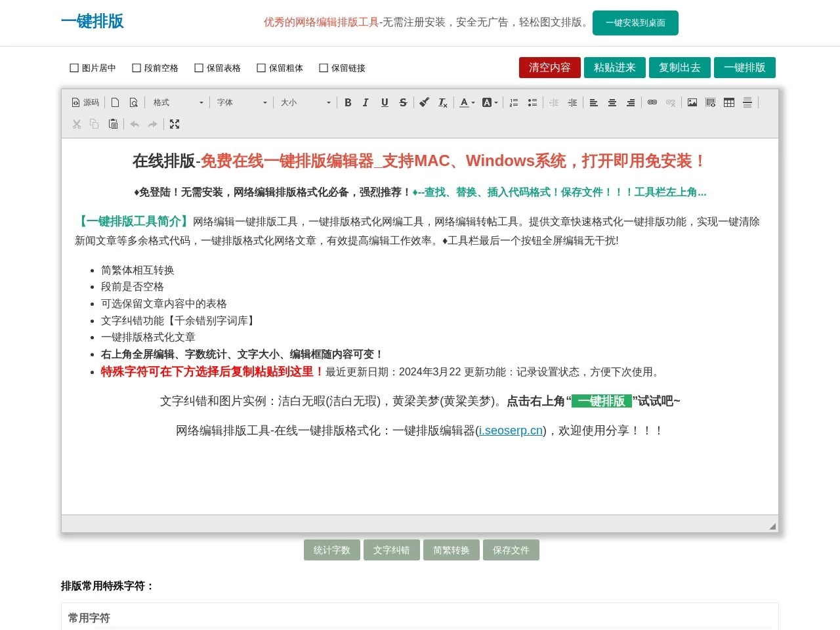Check the 段前空格 option

coord(136,68)
